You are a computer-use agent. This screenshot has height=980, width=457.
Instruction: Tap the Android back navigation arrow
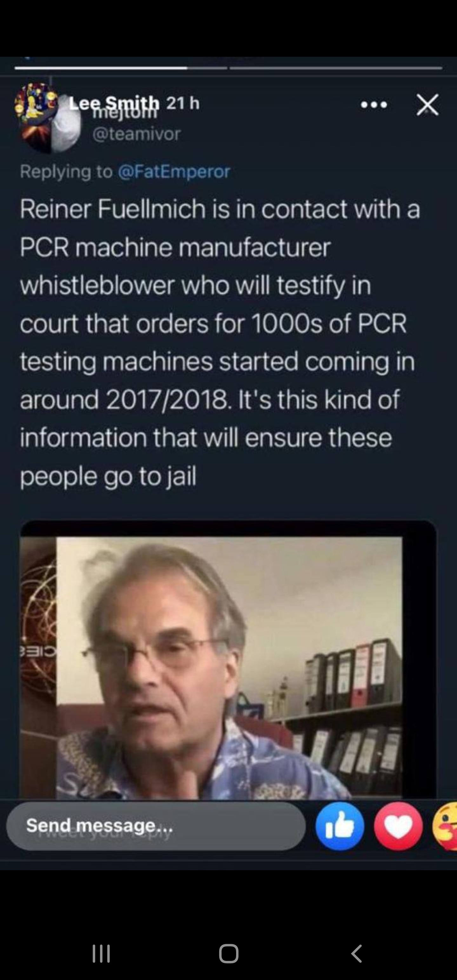[x=356, y=953]
